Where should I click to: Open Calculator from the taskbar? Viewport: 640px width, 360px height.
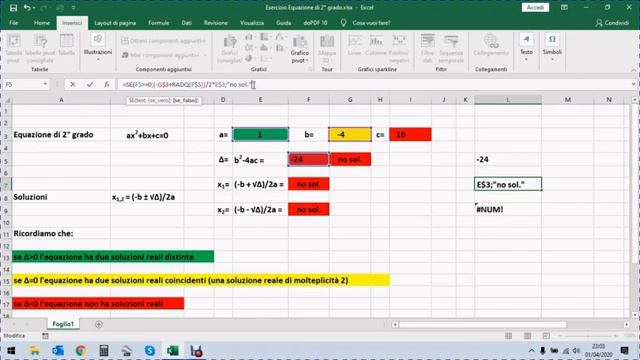point(104,351)
